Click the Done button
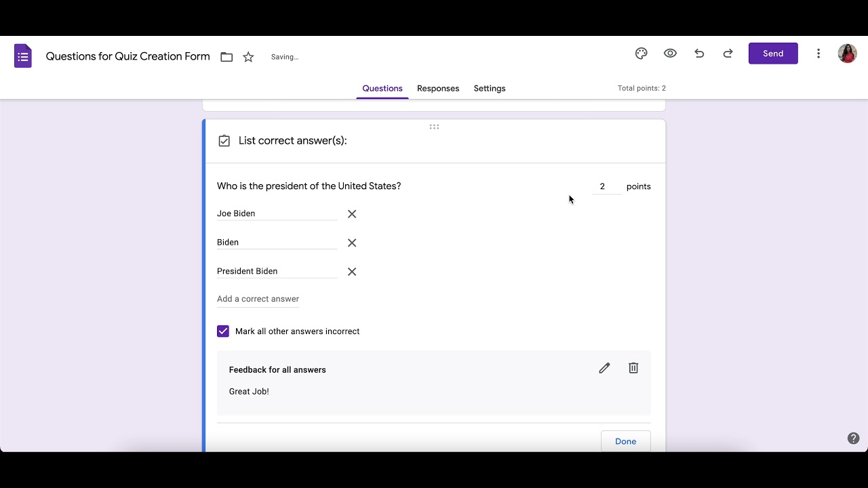The height and width of the screenshot is (488, 868). [x=625, y=441]
